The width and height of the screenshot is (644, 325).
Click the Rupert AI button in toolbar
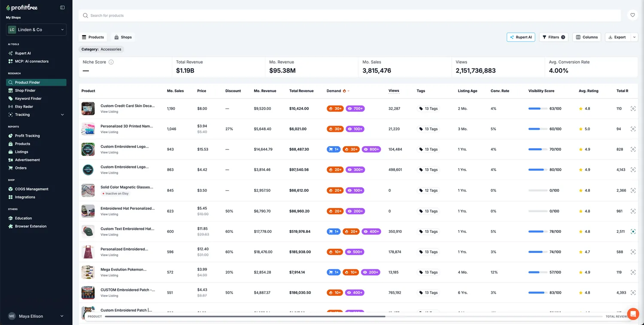(x=521, y=37)
